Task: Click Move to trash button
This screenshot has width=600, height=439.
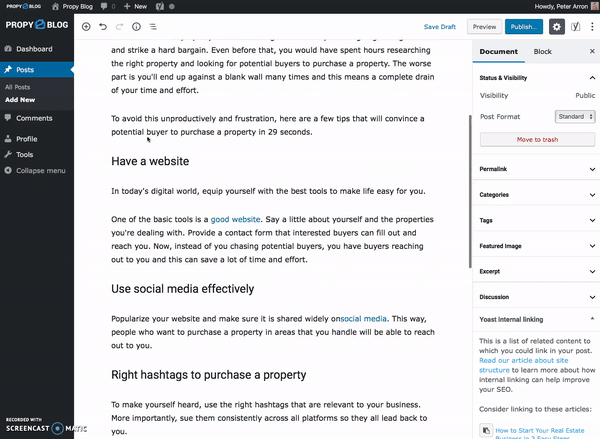Action: point(537,139)
